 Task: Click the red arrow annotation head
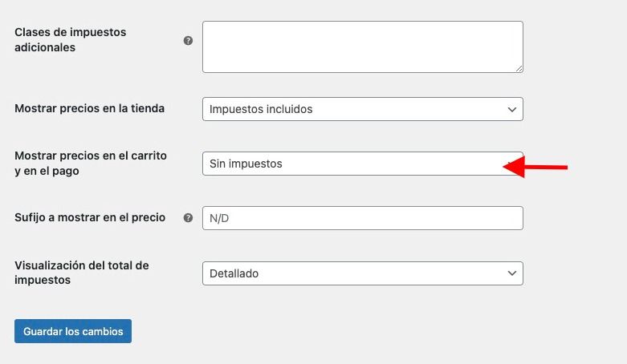coord(514,167)
